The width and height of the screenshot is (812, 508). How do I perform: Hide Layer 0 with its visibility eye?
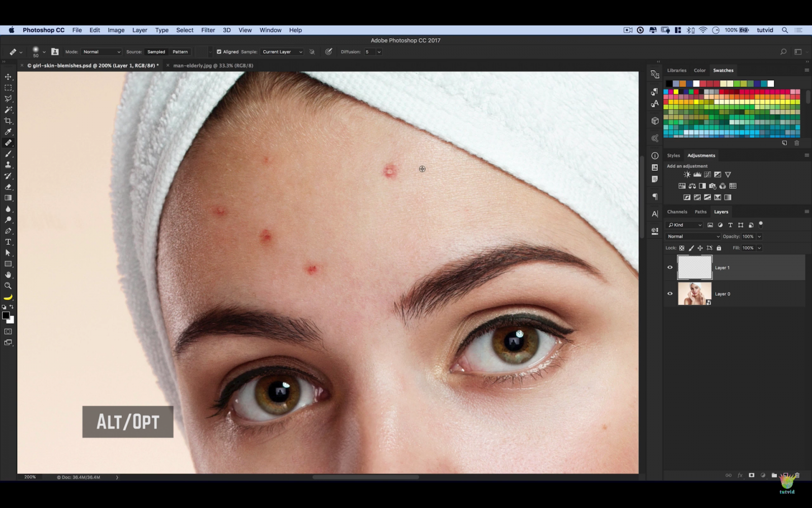pos(670,294)
